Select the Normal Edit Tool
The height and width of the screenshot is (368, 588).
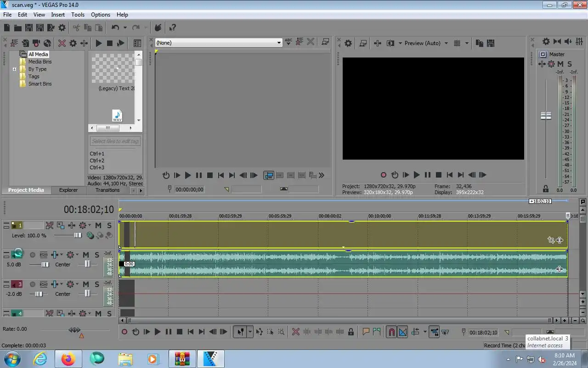(240, 332)
